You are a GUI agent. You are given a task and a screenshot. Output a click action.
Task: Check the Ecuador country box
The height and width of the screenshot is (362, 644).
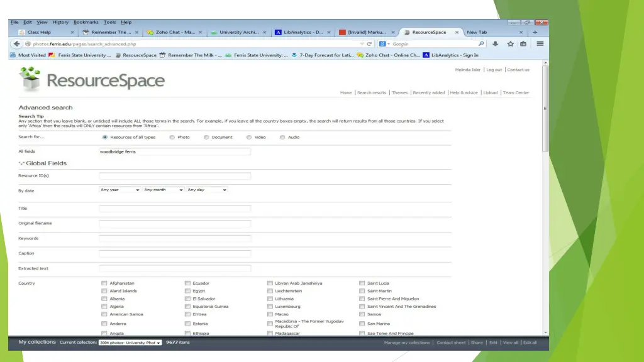(x=187, y=283)
